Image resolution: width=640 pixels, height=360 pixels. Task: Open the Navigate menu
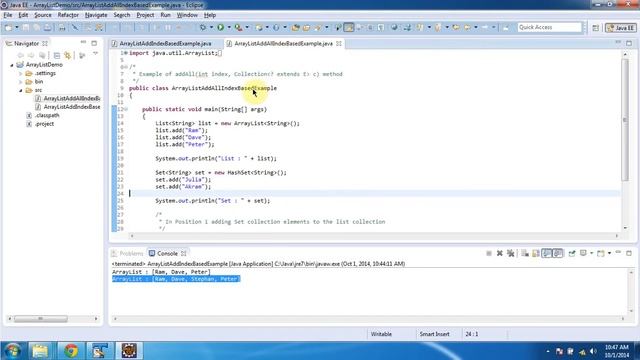click(96, 15)
